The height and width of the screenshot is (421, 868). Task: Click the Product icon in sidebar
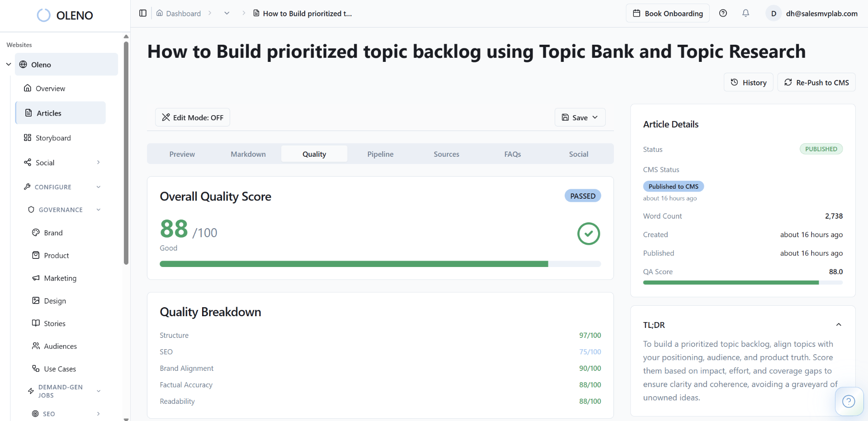click(36, 255)
